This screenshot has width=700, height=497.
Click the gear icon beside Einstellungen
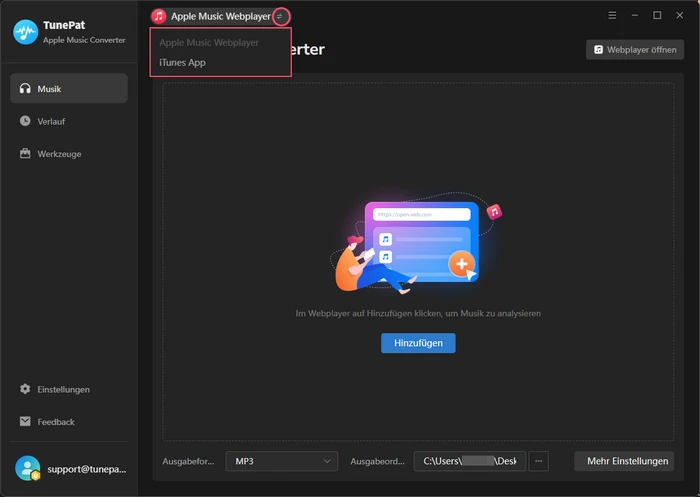(25, 389)
